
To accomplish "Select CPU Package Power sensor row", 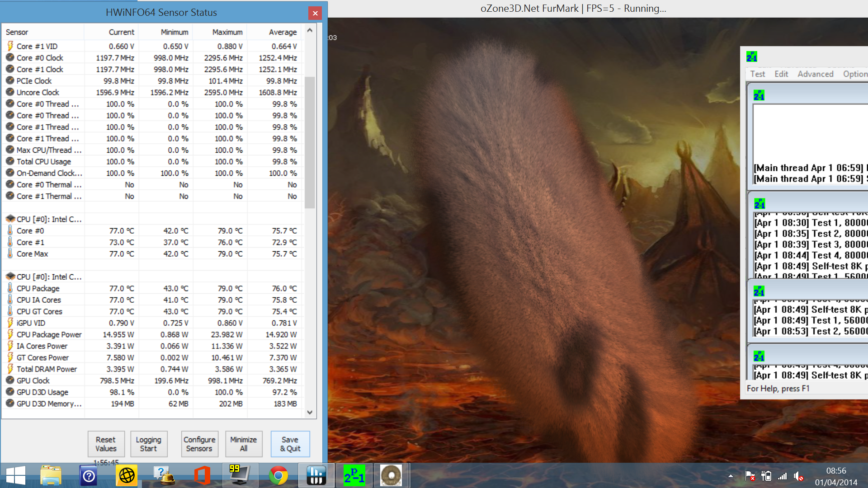I will pyautogui.click(x=49, y=334).
